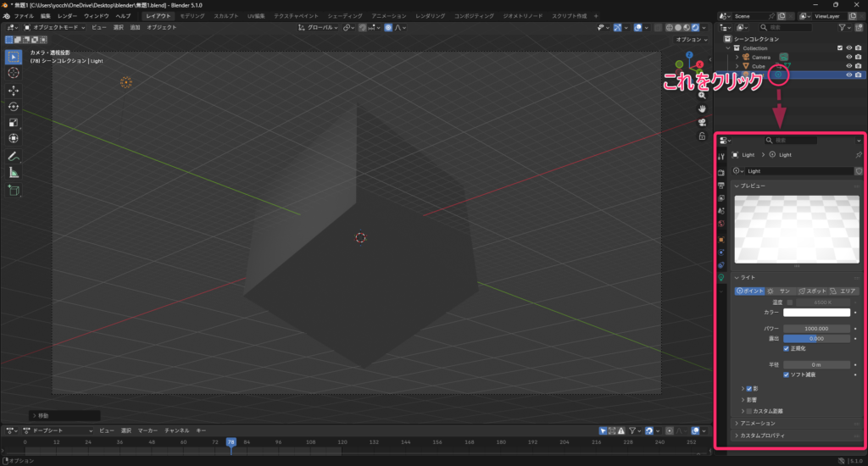Select the Move tool in the toolbar
Viewport: 868px width, 466px height.
point(14,90)
